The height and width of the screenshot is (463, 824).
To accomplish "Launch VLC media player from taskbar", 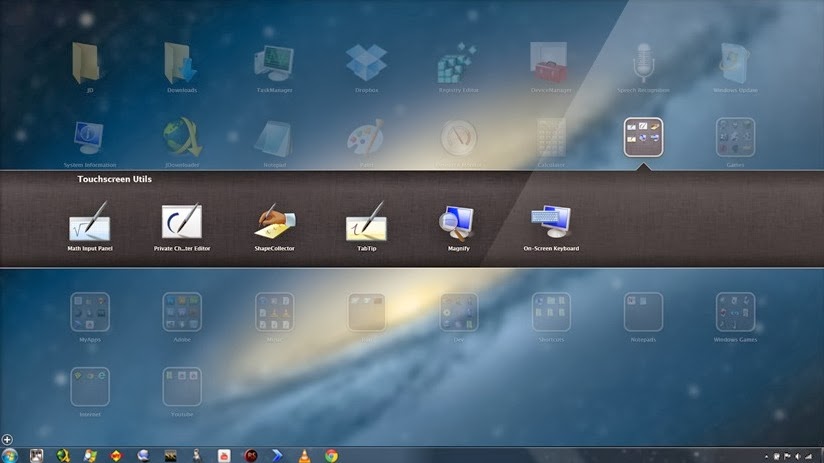I will coord(304,456).
